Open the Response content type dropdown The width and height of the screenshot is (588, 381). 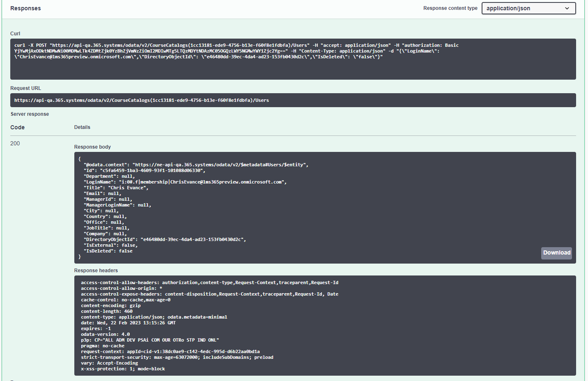(x=528, y=8)
